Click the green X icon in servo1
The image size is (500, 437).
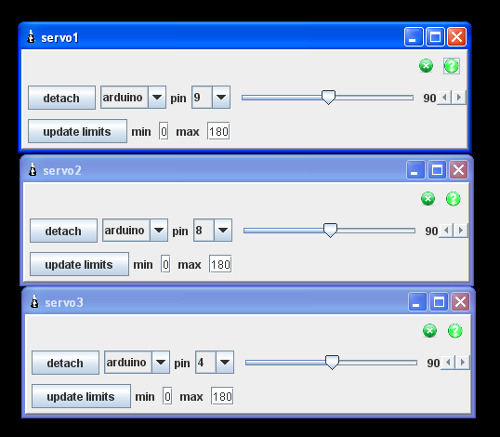tap(426, 66)
